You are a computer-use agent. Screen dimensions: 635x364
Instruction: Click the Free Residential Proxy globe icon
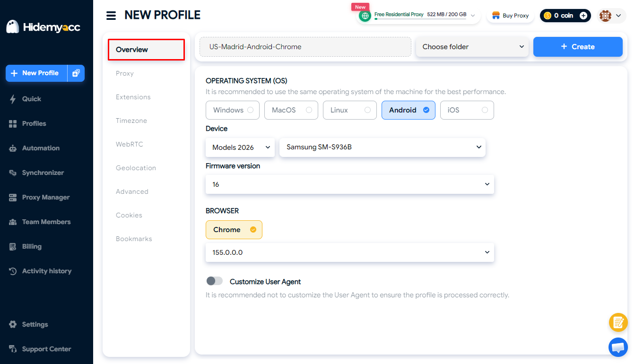click(365, 16)
